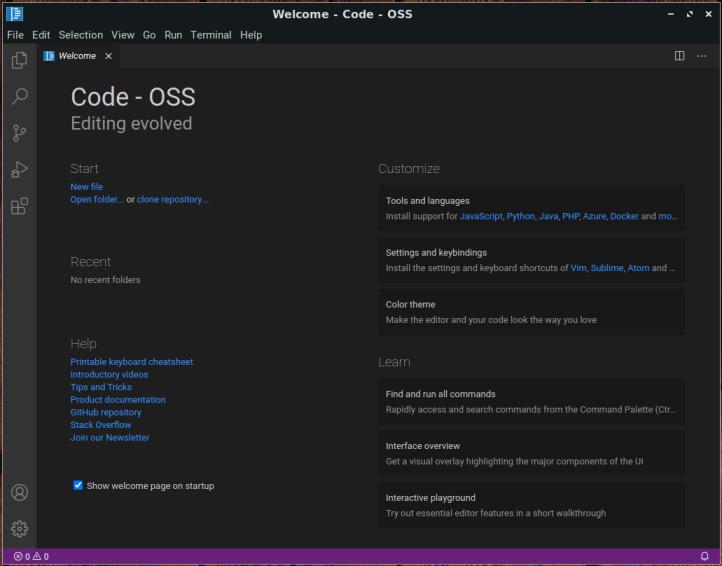Open the Terminal menu
The height and width of the screenshot is (566, 722).
pos(211,34)
